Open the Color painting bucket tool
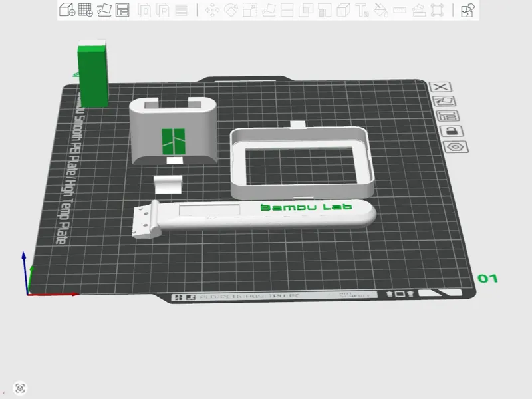 tap(381, 10)
